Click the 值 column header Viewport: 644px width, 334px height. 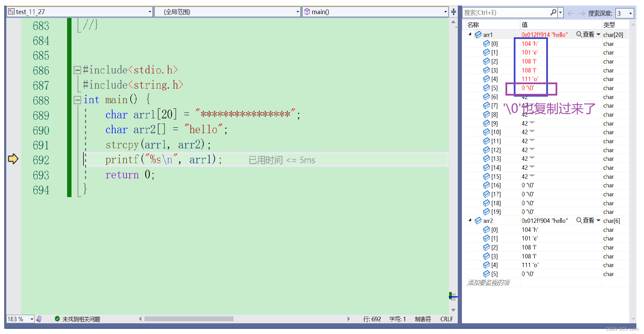tap(524, 25)
